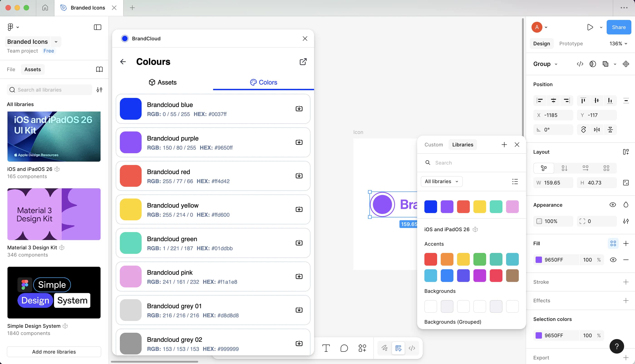Screen dimensions: 635x364
Task: Switch to the Custom color tab
Action: tap(433, 145)
